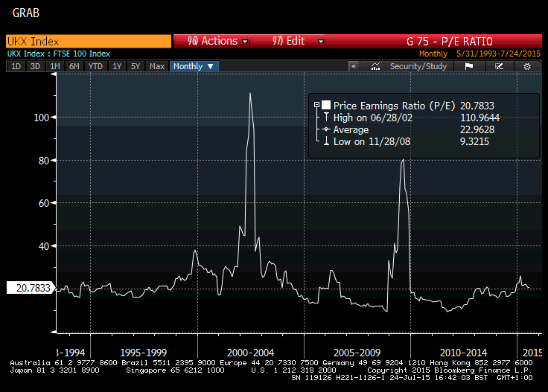Select the 1Y range tab
This screenshot has height=392, width=548.
click(x=117, y=66)
